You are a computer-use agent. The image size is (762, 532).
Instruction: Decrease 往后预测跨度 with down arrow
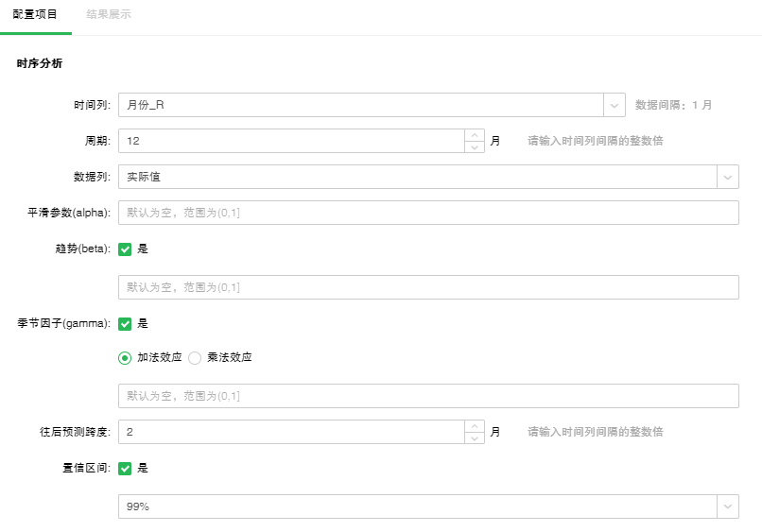coord(475,438)
